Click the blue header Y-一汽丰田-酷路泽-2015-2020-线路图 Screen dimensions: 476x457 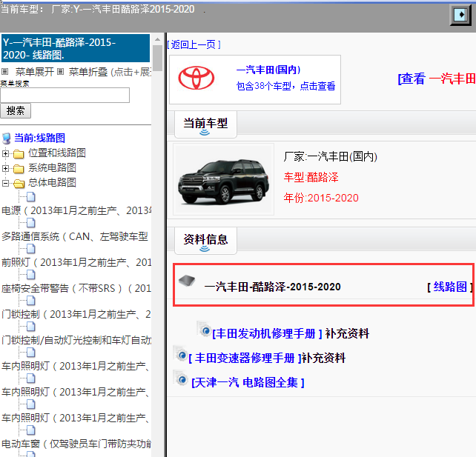pyautogui.click(x=76, y=49)
